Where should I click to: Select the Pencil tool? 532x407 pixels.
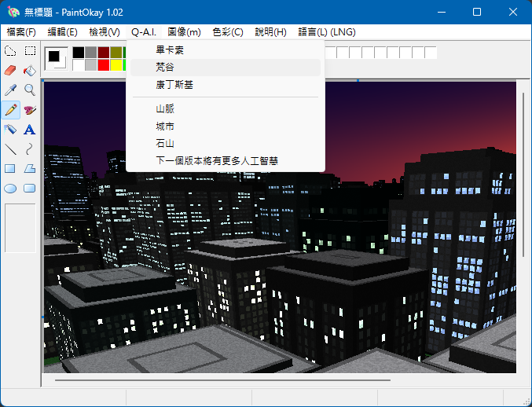pyautogui.click(x=10, y=110)
